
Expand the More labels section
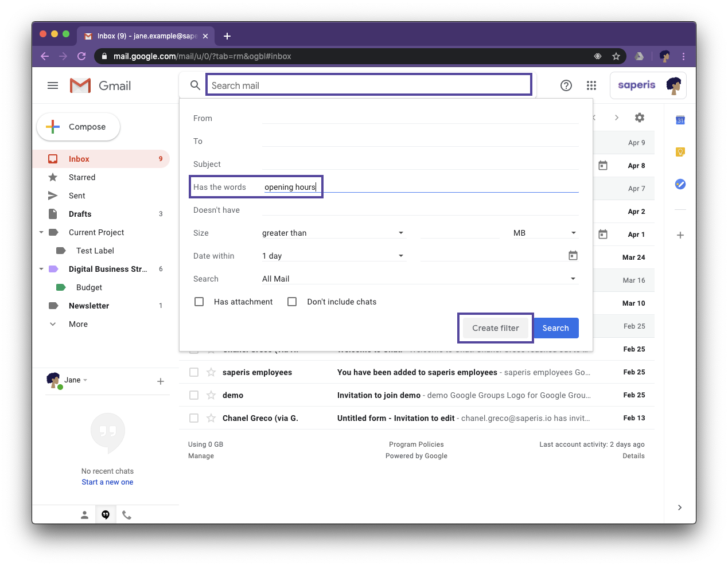point(77,324)
